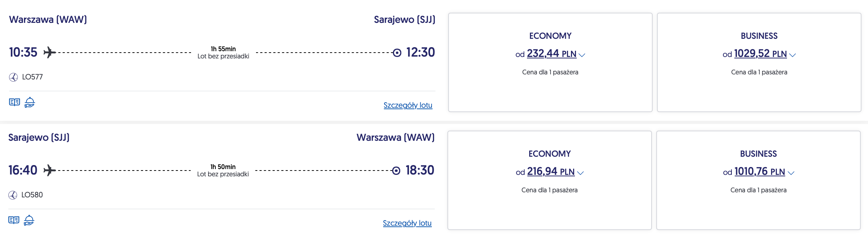Click the airplane icon next to 10:35
Screen dimensions: 868x238
tap(50, 53)
